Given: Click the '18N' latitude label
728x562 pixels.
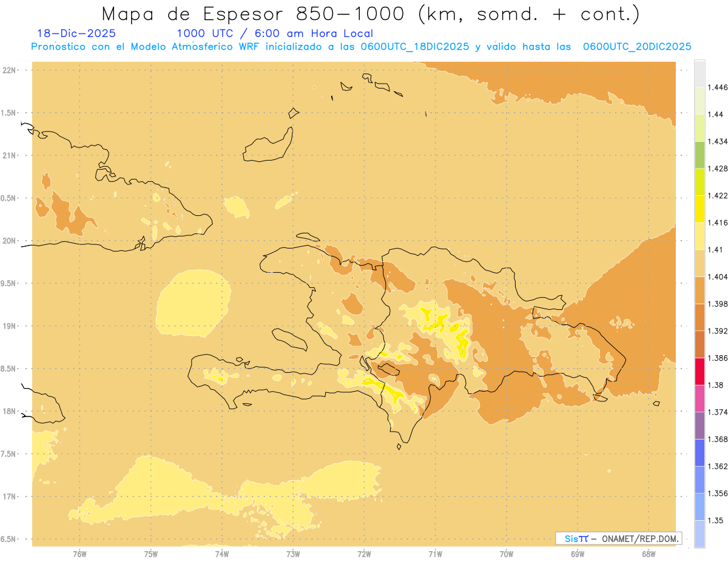Looking at the screenshot, I should point(10,412).
